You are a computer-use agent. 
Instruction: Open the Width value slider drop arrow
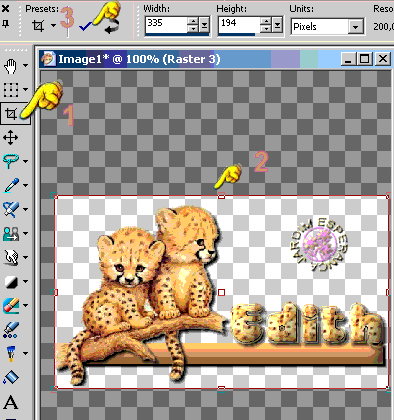click(x=204, y=25)
